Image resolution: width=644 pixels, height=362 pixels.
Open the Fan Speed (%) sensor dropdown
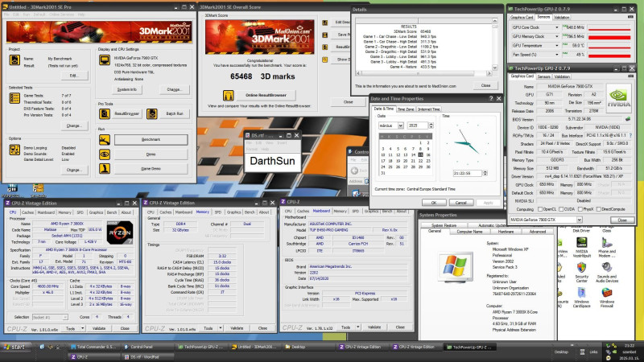pyautogui.click(x=557, y=55)
